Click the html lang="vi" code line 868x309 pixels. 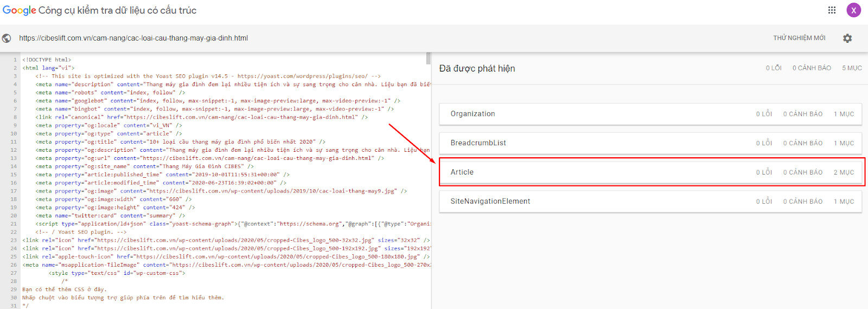[x=48, y=68]
